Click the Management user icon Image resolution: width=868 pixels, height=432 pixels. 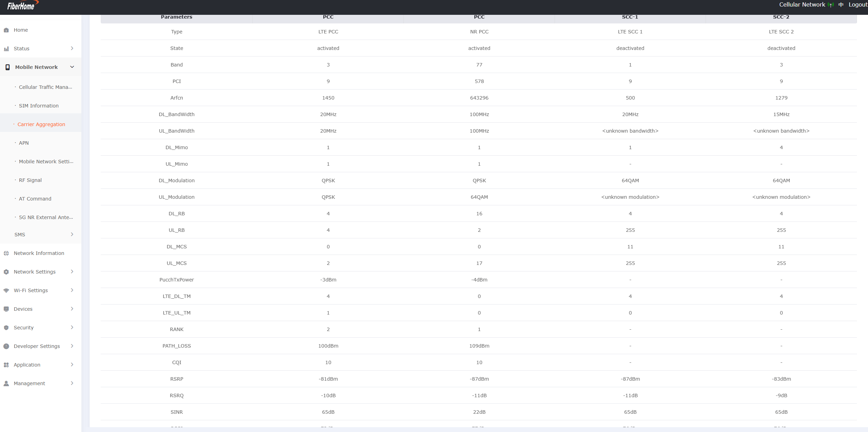(x=6, y=383)
